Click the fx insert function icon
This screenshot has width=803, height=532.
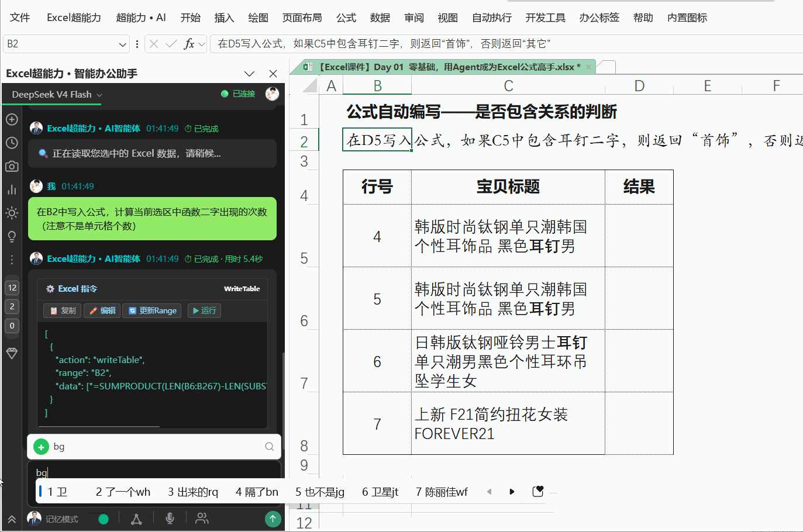click(x=189, y=44)
